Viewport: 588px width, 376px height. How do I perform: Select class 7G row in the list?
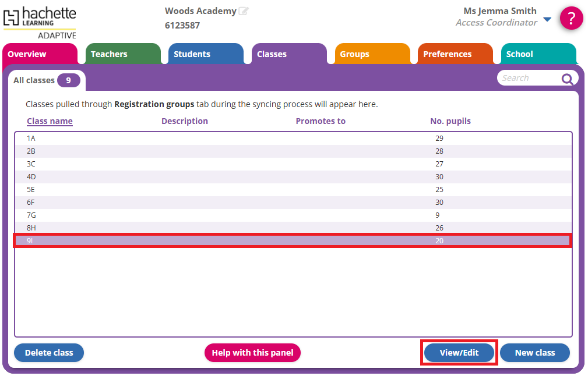233,215
